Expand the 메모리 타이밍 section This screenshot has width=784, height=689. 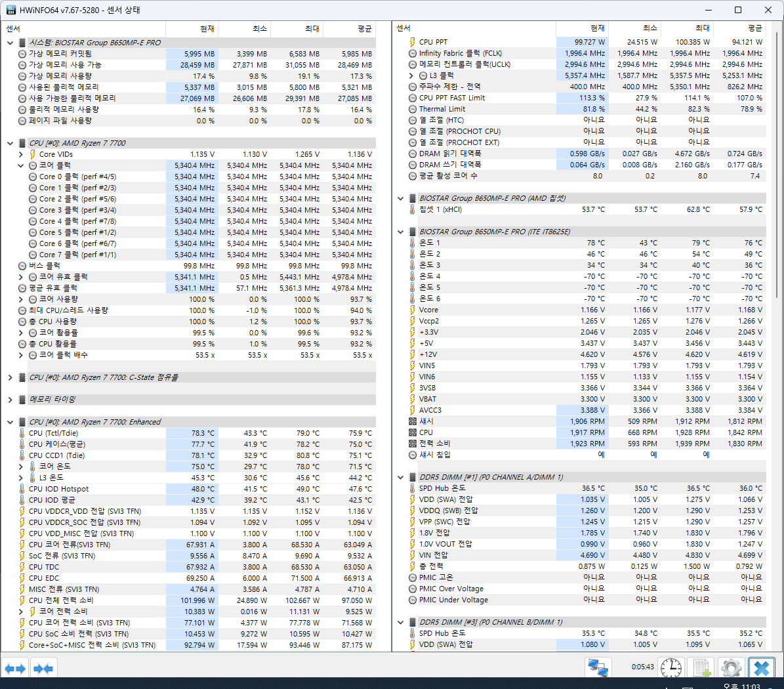10,400
